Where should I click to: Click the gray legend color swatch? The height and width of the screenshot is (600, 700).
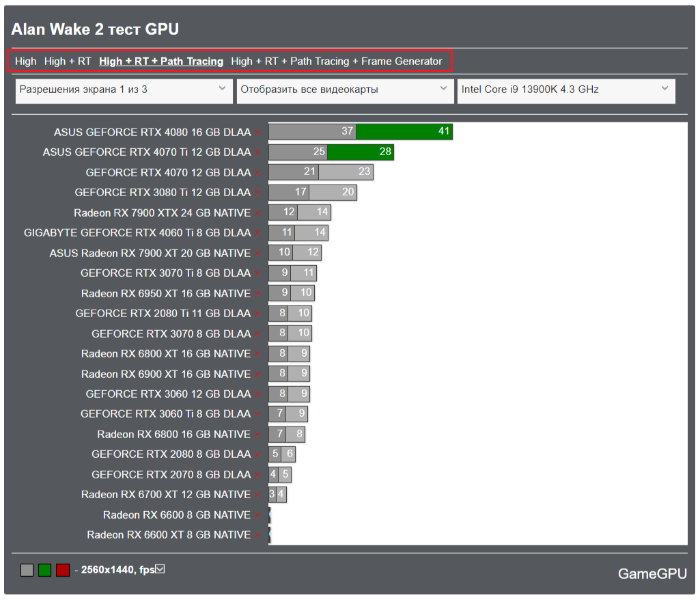tap(27, 570)
